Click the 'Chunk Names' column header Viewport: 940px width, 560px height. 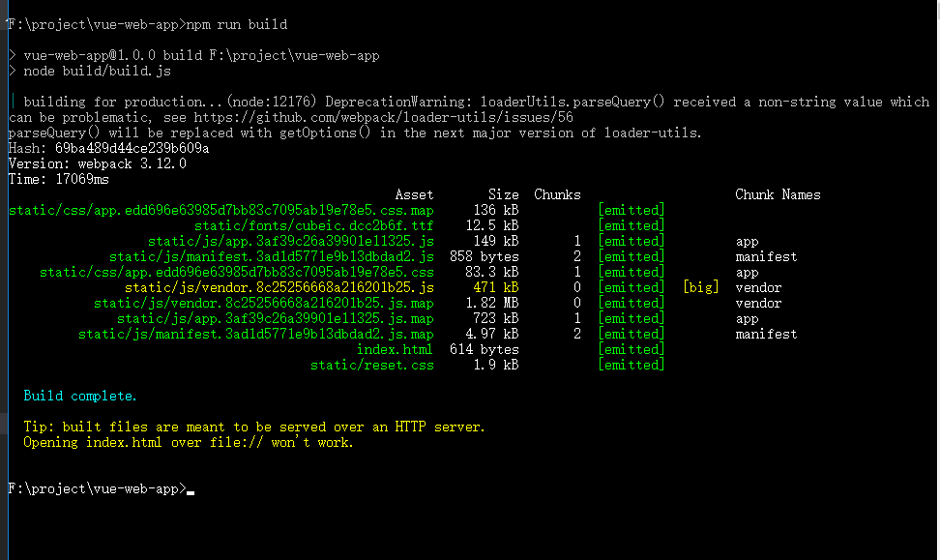[778, 194]
